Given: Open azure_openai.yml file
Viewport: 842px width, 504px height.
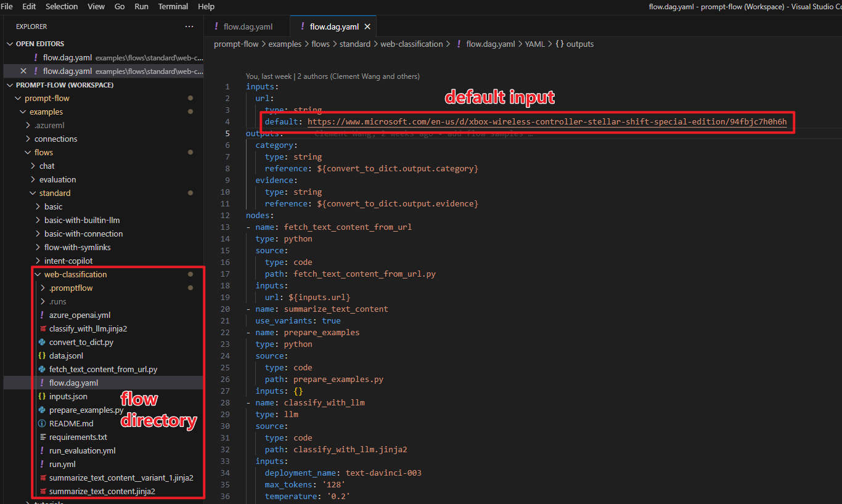Looking at the screenshot, I should coord(80,315).
